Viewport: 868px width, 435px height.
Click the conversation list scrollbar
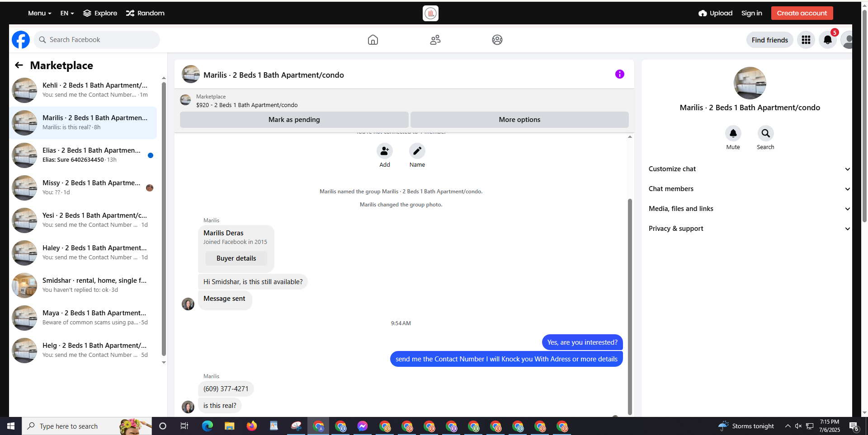[x=164, y=219]
